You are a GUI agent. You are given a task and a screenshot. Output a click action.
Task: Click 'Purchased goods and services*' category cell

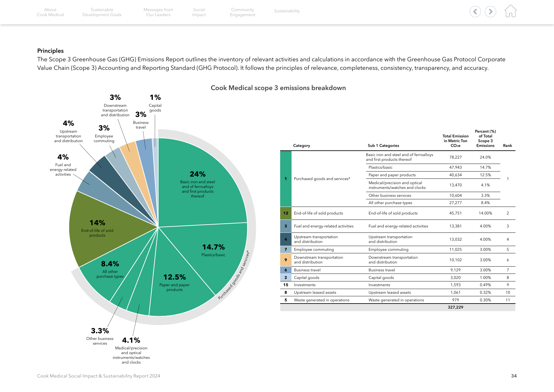pos(322,179)
